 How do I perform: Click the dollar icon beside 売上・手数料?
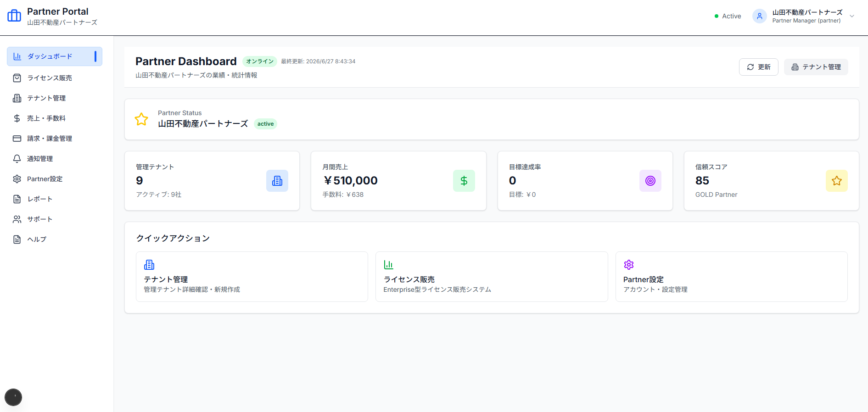click(x=17, y=118)
